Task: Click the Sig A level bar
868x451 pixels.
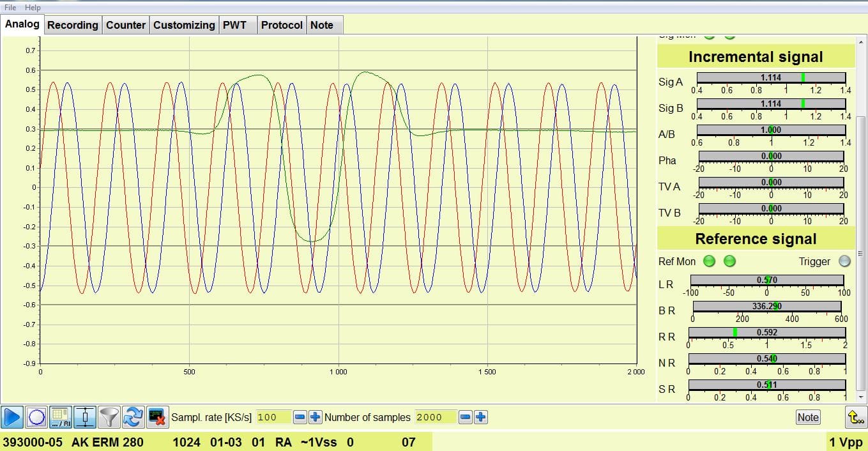Action: pos(771,77)
